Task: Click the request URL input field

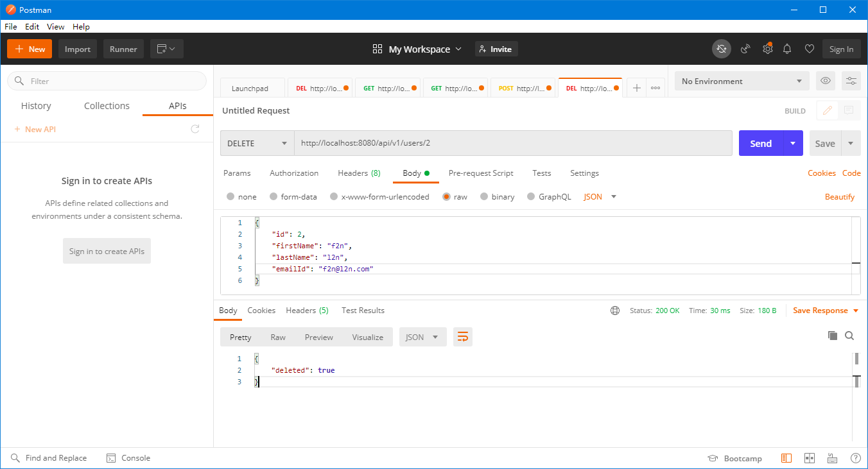Action: pyautogui.click(x=513, y=143)
